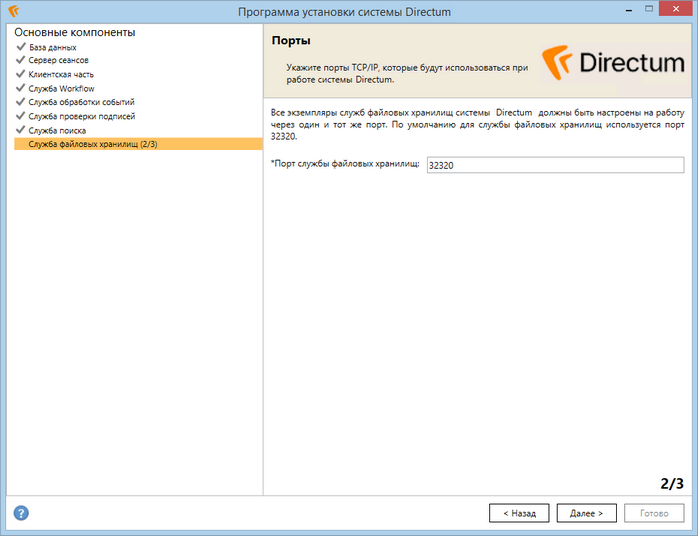Viewport: 698px width, 536px height.
Task: Click the checkmark beside Служба Workflow
Action: click(21, 88)
